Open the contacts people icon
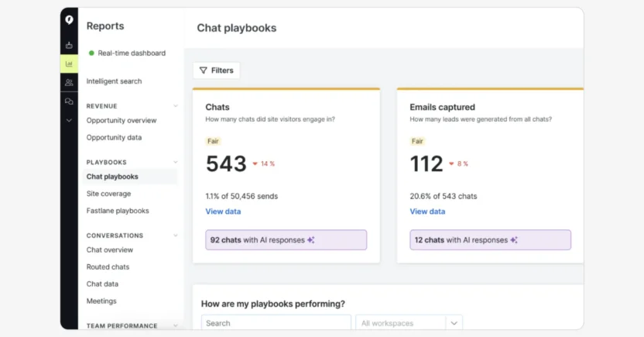The height and width of the screenshot is (337, 644). [x=69, y=82]
